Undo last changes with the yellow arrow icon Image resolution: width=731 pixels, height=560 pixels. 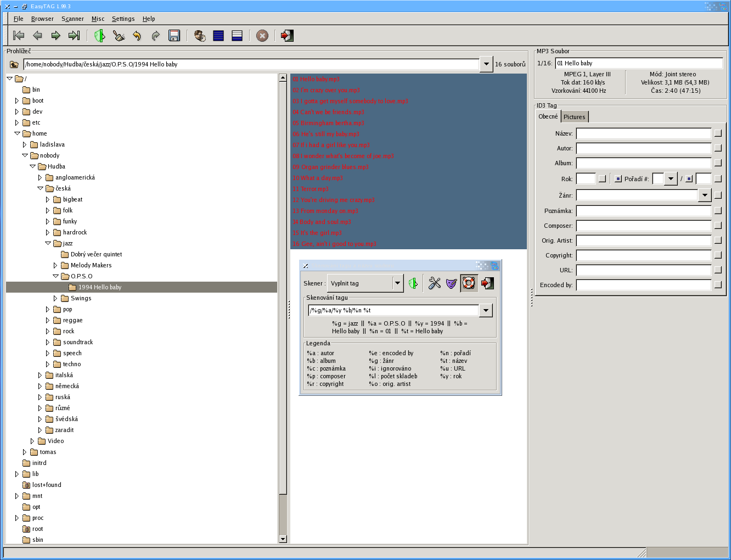pos(137,36)
